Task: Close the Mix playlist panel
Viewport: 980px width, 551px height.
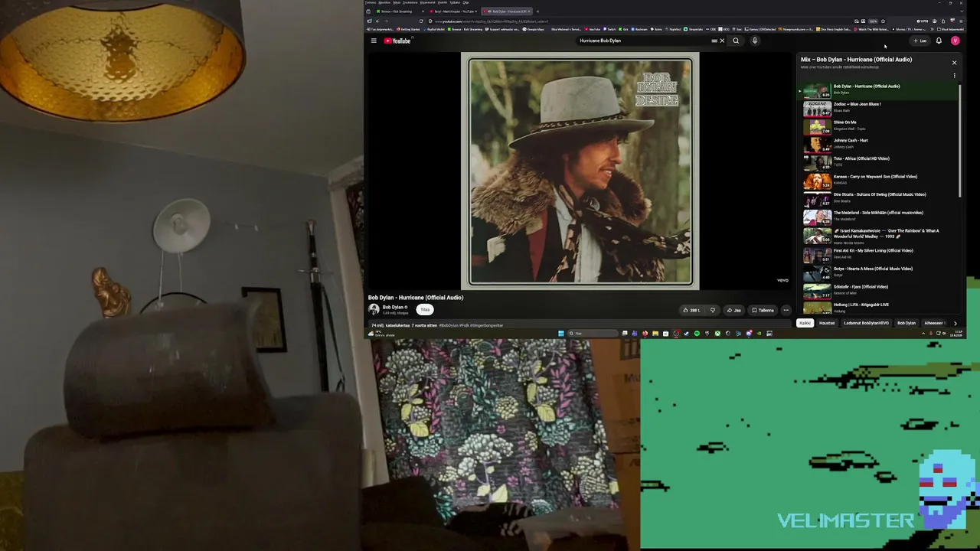Action: coord(954,63)
